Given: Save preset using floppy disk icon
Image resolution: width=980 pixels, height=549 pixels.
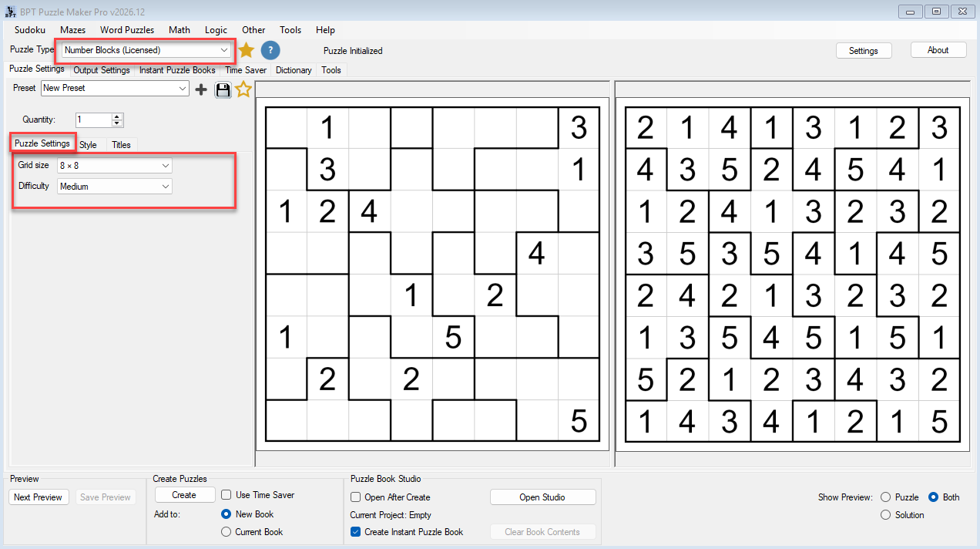Looking at the screenshot, I should [223, 89].
